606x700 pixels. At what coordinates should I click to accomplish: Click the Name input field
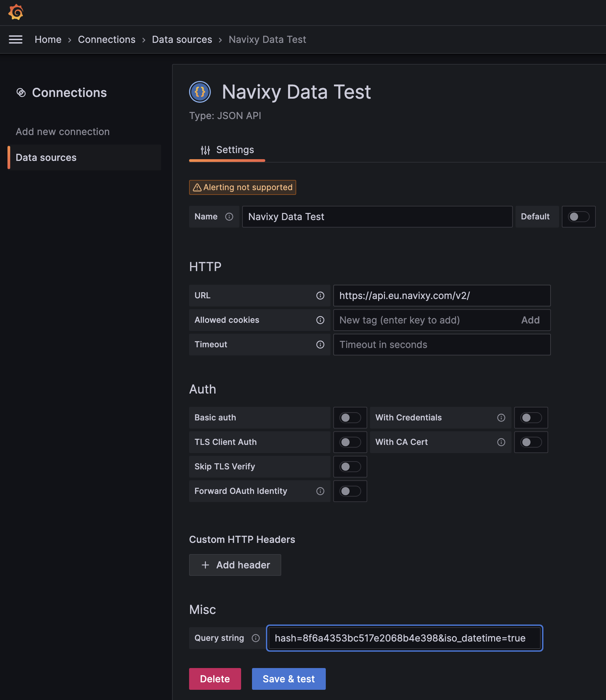click(377, 217)
